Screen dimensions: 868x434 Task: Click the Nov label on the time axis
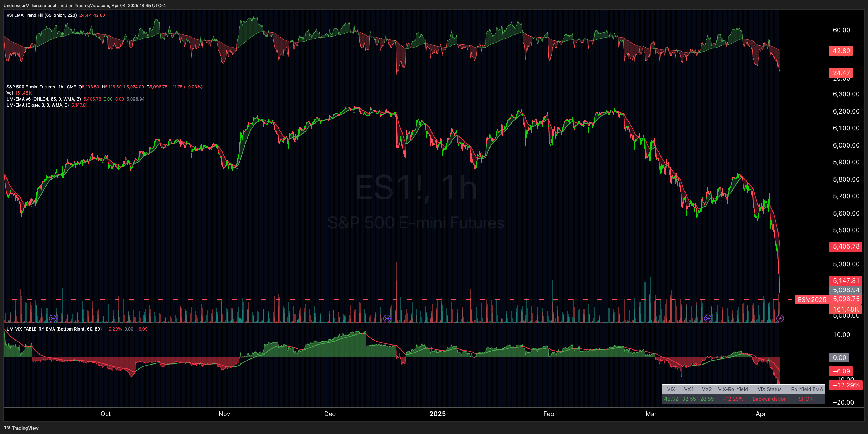[224, 414]
